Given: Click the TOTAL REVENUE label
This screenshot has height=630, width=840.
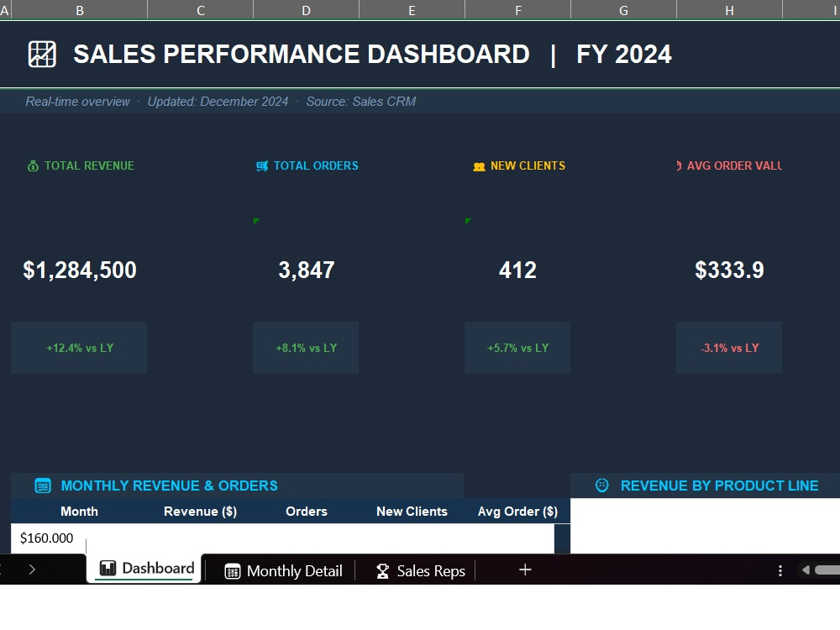Looking at the screenshot, I should (x=90, y=166).
